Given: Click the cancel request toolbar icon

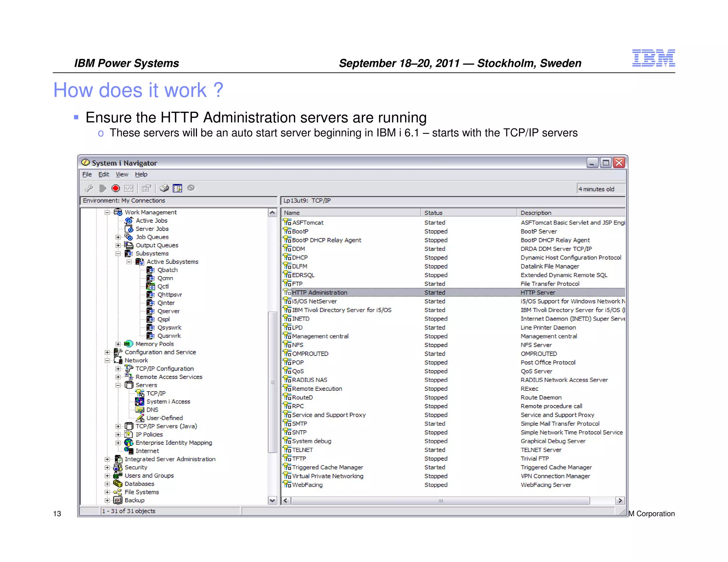Looking at the screenshot, I should tap(191, 188).
